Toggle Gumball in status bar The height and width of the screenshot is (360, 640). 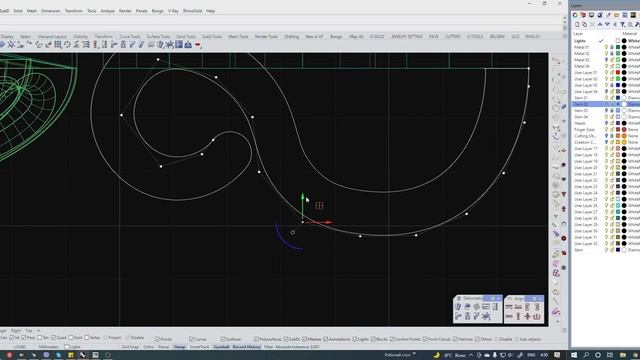[x=222, y=347]
